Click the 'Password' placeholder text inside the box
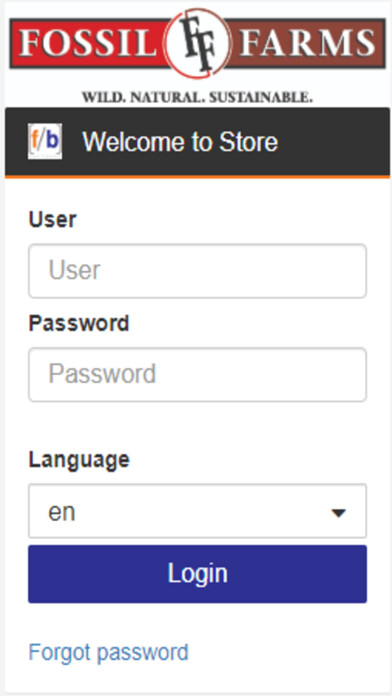 (x=102, y=374)
